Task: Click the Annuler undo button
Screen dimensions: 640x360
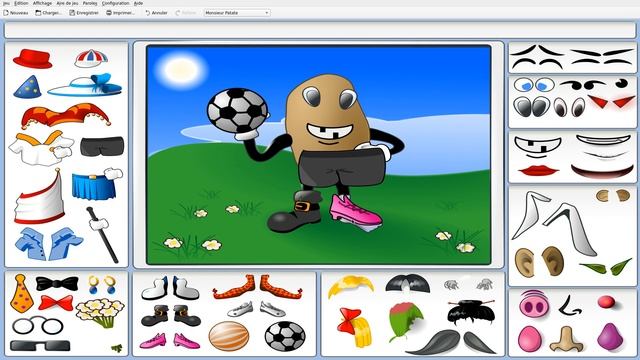Action: (x=156, y=13)
